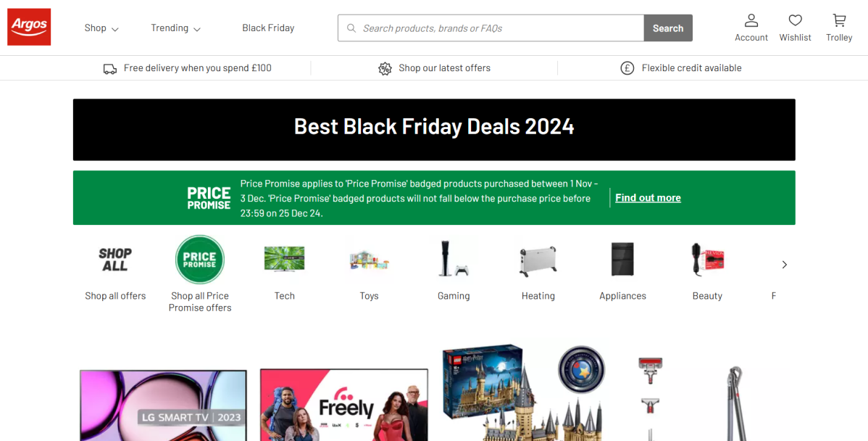868x441 pixels.
Task: Expand the Trending dropdown menu
Action: click(x=175, y=28)
